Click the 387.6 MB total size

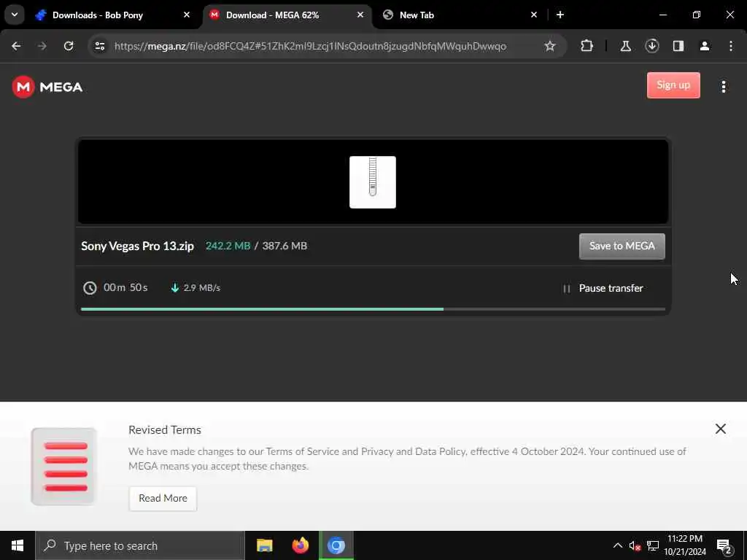point(285,246)
